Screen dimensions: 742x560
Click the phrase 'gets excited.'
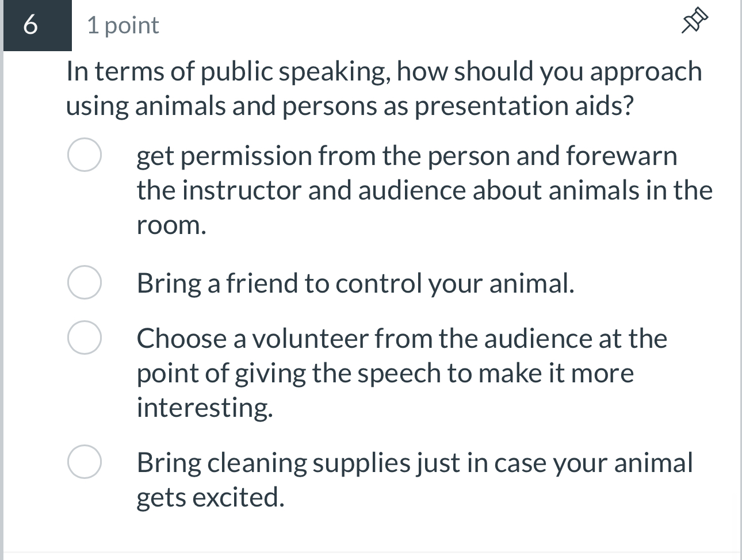tap(211, 497)
